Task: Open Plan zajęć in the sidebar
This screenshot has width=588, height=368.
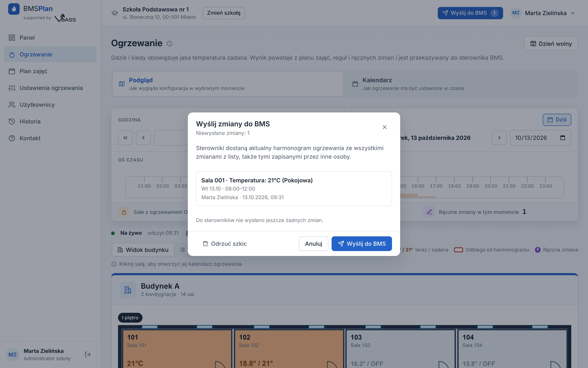Action: point(50,71)
